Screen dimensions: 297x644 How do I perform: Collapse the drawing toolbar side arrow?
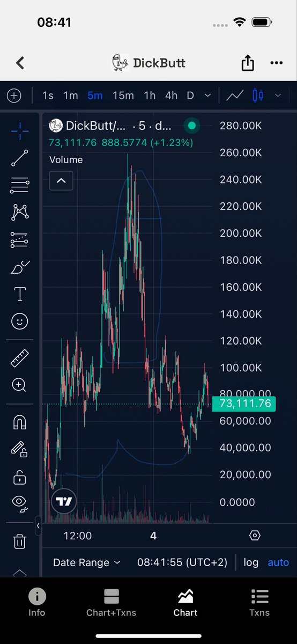(x=38, y=526)
